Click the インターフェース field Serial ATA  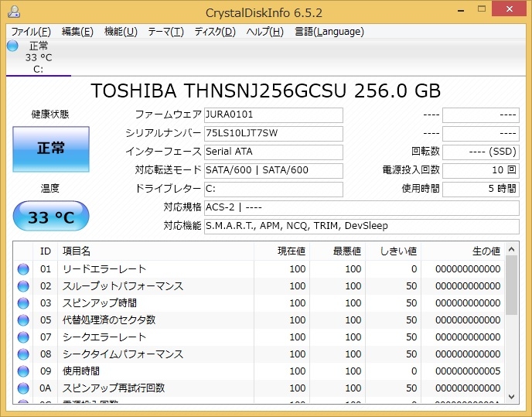coord(274,152)
